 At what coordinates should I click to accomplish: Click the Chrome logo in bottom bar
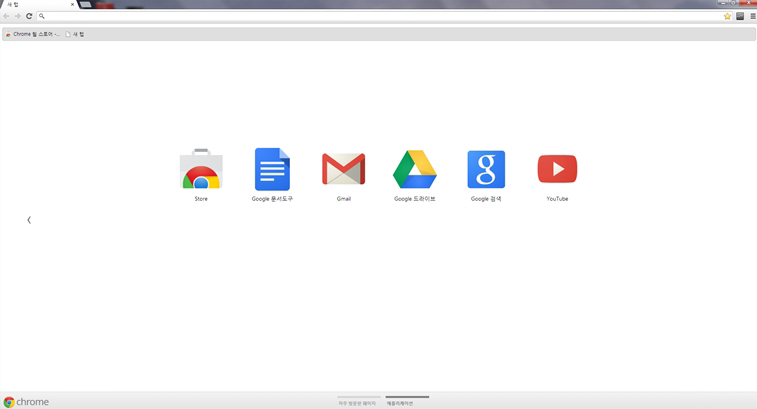[x=26, y=402]
